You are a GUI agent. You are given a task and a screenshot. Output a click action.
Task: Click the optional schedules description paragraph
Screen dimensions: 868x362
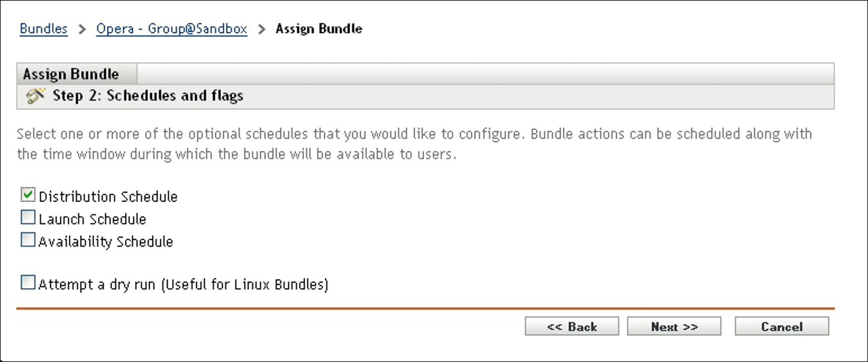pos(414,144)
